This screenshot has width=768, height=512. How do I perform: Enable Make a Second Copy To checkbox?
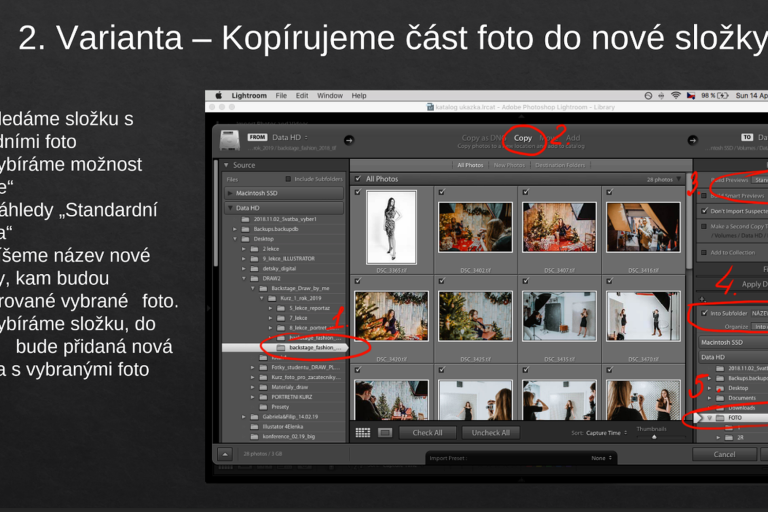(704, 227)
